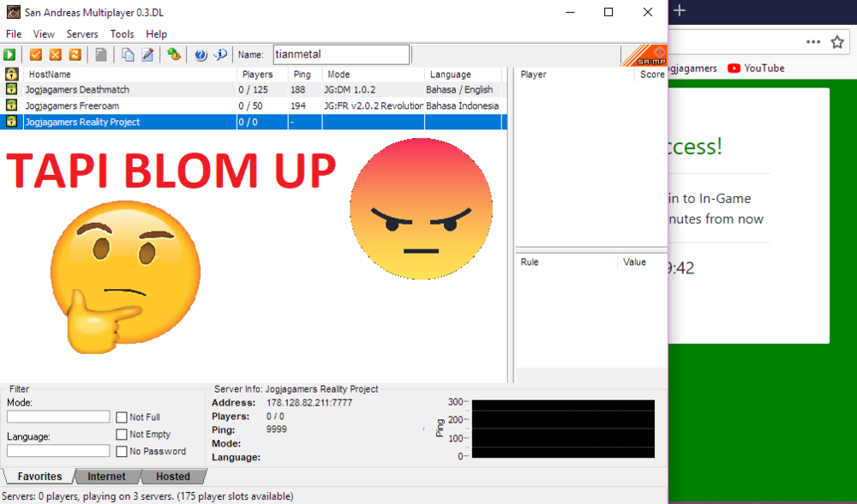
Task: Open the three-dot page actions in browser
Action: (812, 42)
